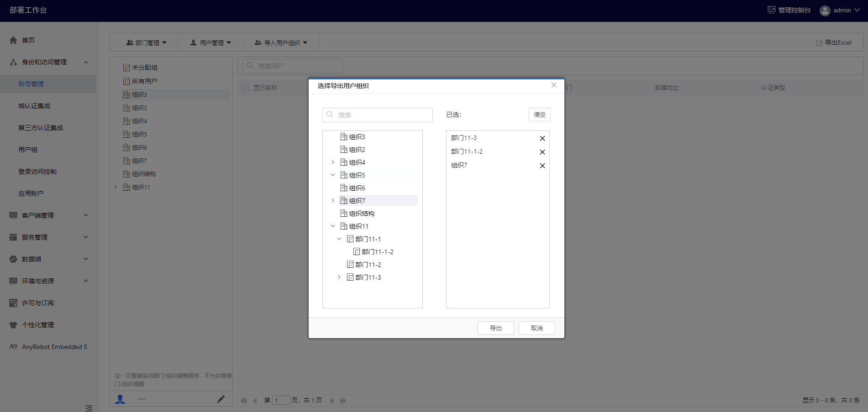868x412 pixels.
Task: Remove 部门11-1-2 from selected list
Action: point(542,152)
